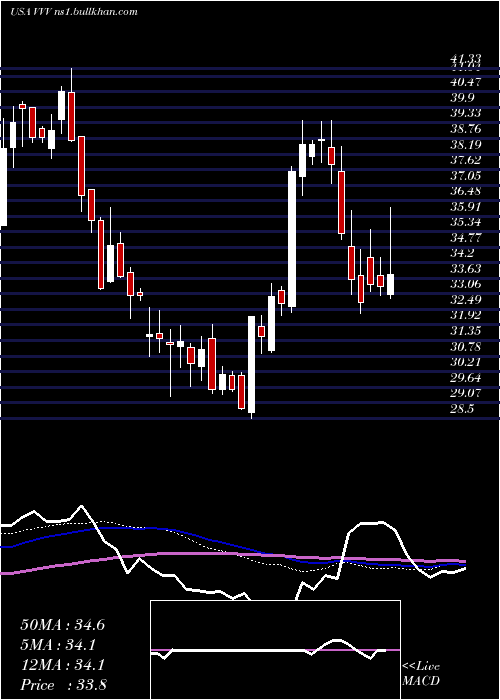Click the tall white candle rising to 37
Image resolution: width=500 pixels, height=700 pixels.
click(292, 239)
